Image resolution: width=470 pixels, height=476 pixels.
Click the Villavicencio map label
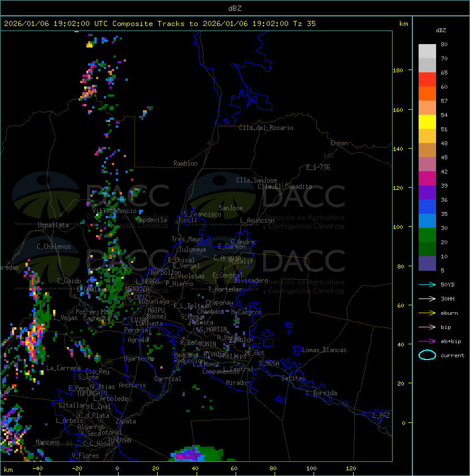114,211
